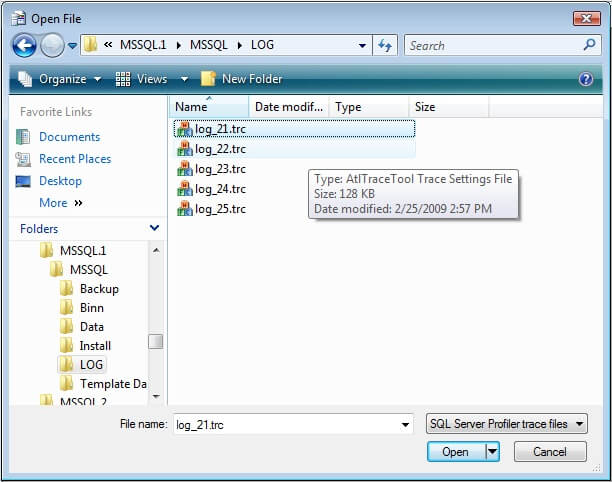Go back with the Back arrow button

click(x=25, y=46)
